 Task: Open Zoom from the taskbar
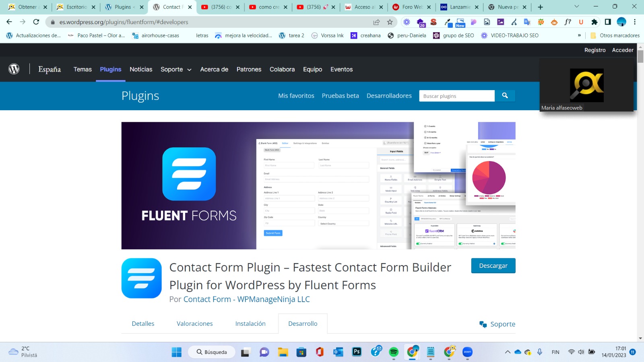467,352
